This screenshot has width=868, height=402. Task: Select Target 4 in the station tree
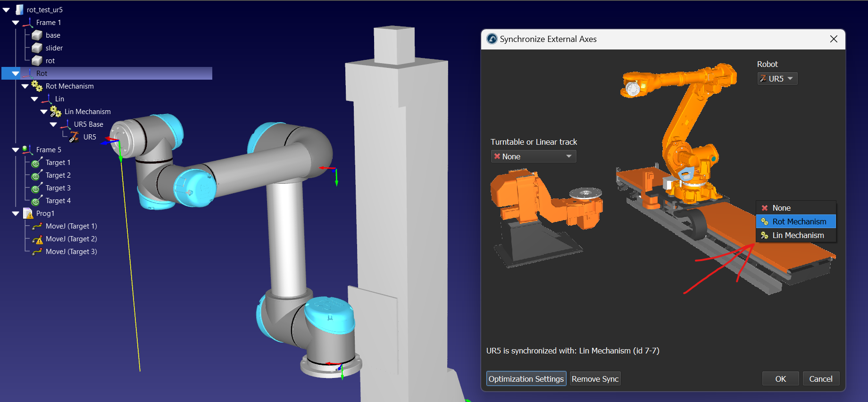[x=58, y=201]
